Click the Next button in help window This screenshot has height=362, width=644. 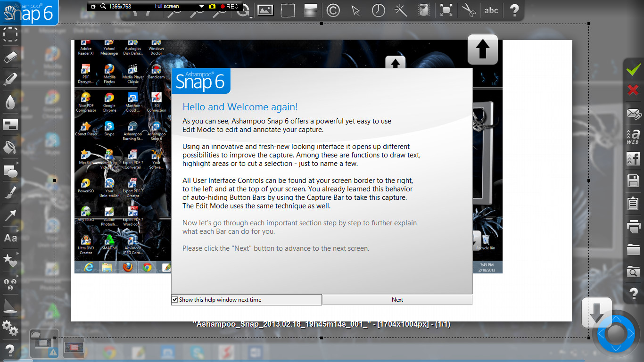(397, 300)
